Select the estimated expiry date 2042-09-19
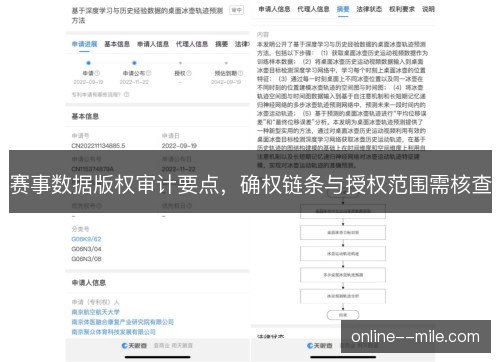Screen dimensions: 500x362 226,82
